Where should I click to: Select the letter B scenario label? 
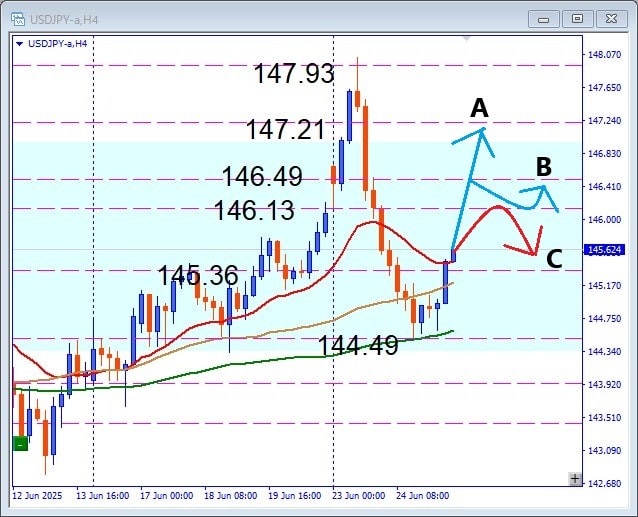pyautogui.click(x=544, y=167)
